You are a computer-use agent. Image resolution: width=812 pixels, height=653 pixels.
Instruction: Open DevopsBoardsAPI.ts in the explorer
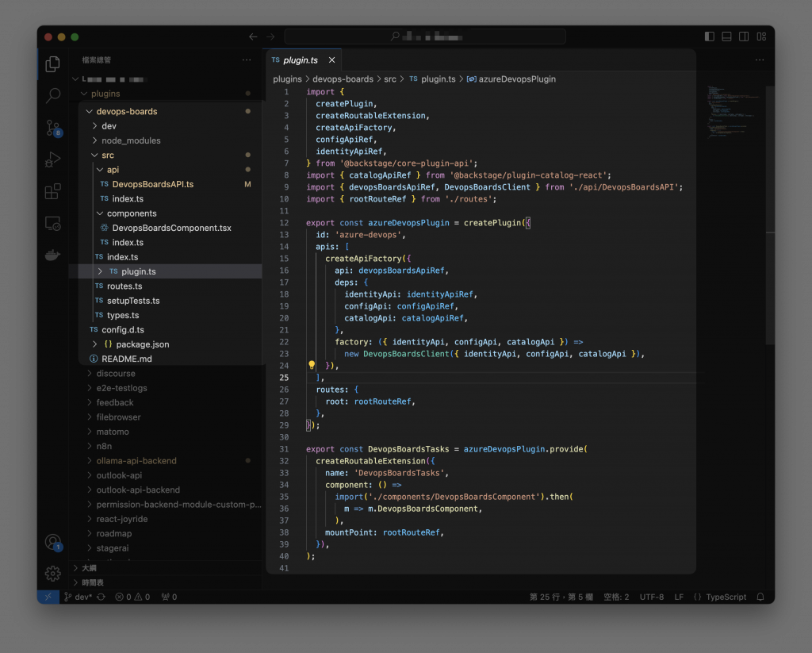[x=152, y=184]
